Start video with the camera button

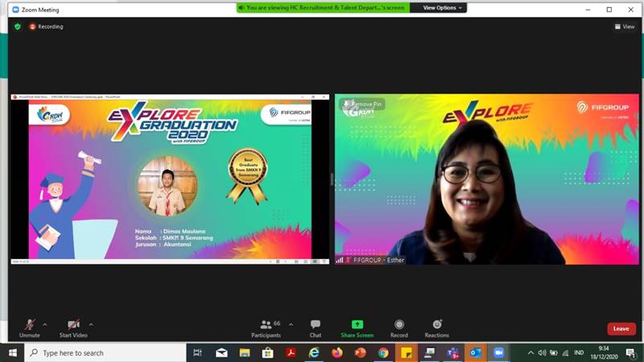coord(73,325)
